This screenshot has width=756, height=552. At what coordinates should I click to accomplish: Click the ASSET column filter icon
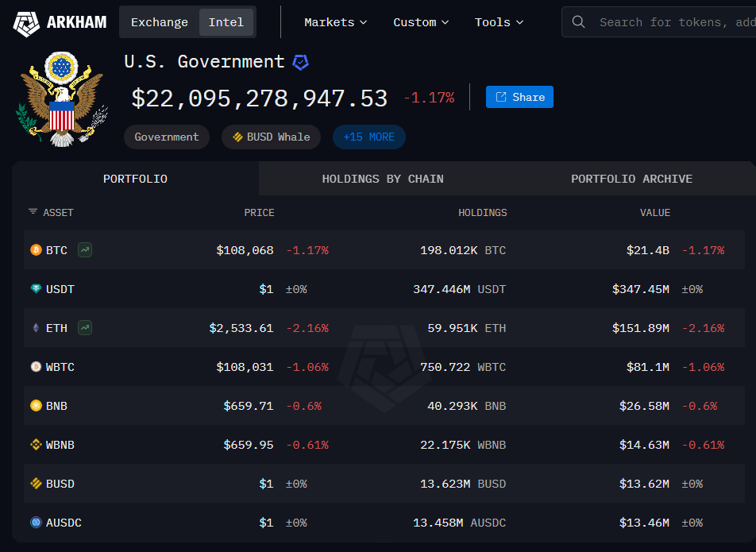(x=33, y=211)
